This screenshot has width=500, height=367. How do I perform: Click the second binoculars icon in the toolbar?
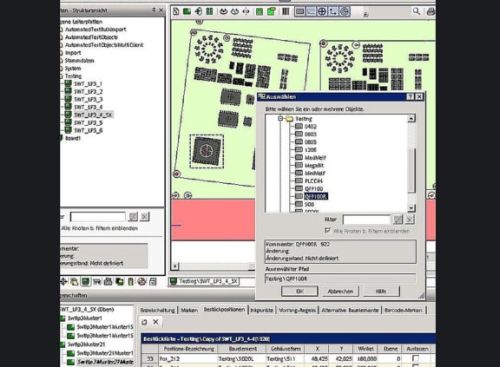235,12
